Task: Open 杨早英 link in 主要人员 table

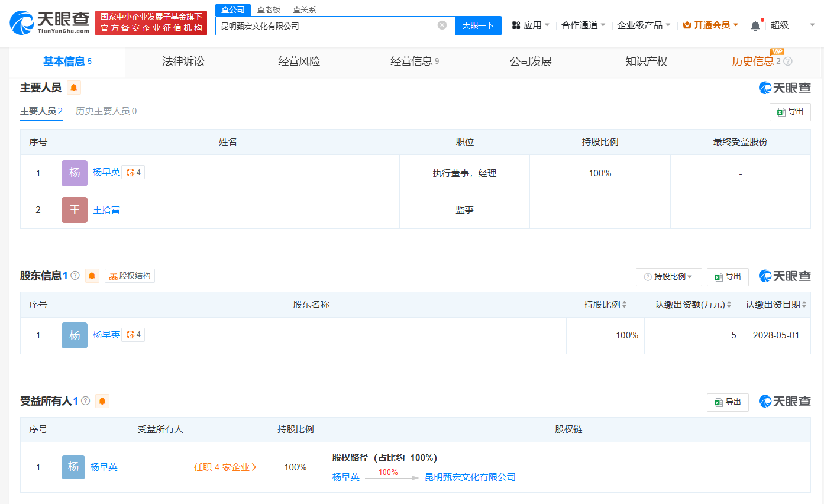Action: pyautogui.click(x=106, y=172)
